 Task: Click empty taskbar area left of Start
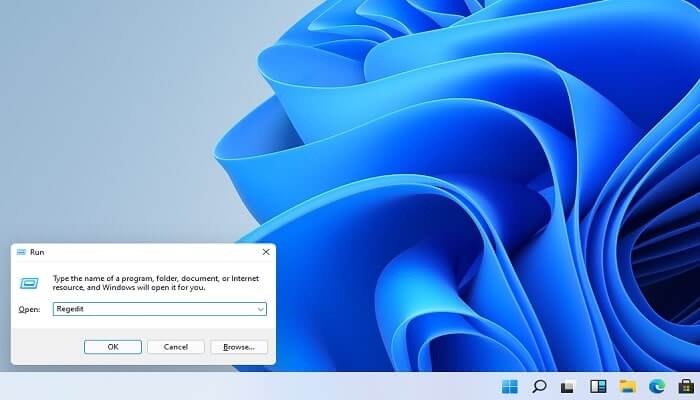(x=250, y=386)
